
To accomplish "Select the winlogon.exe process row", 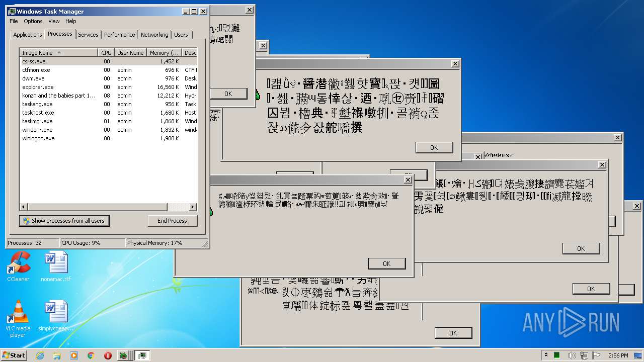I will pos(108,138).
